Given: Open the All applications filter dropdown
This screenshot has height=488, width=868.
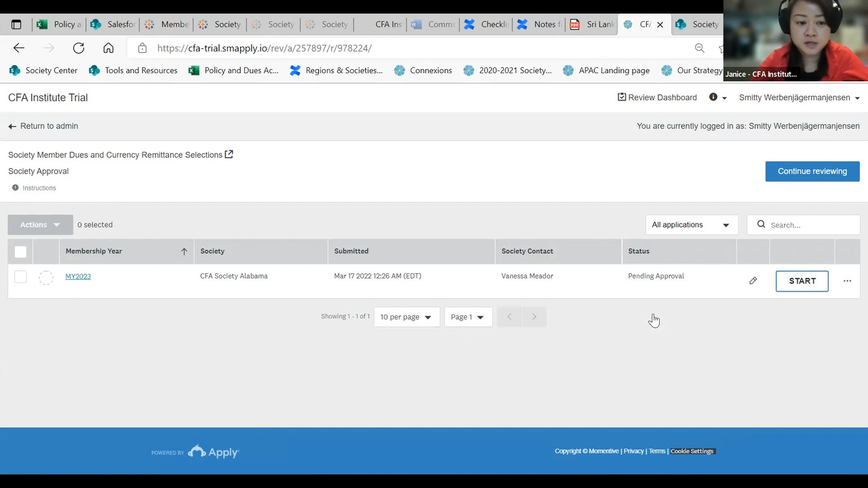Looking at the screenshot, I should pos(691,225).
